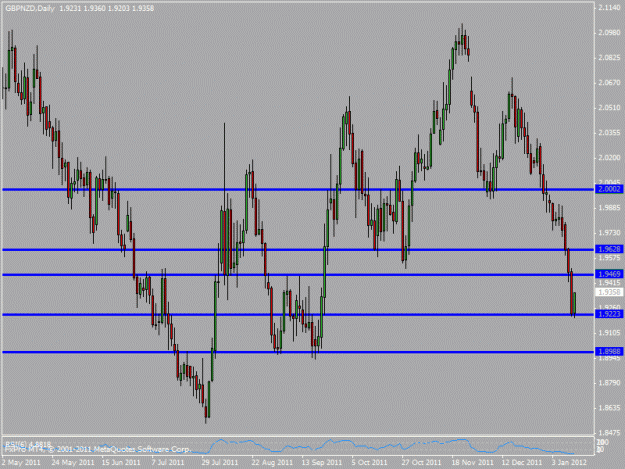This screenshot has height=469, width=625.
Task: Click the GBPNZD,Daily chart title
Action: click(x=30, y=8)
